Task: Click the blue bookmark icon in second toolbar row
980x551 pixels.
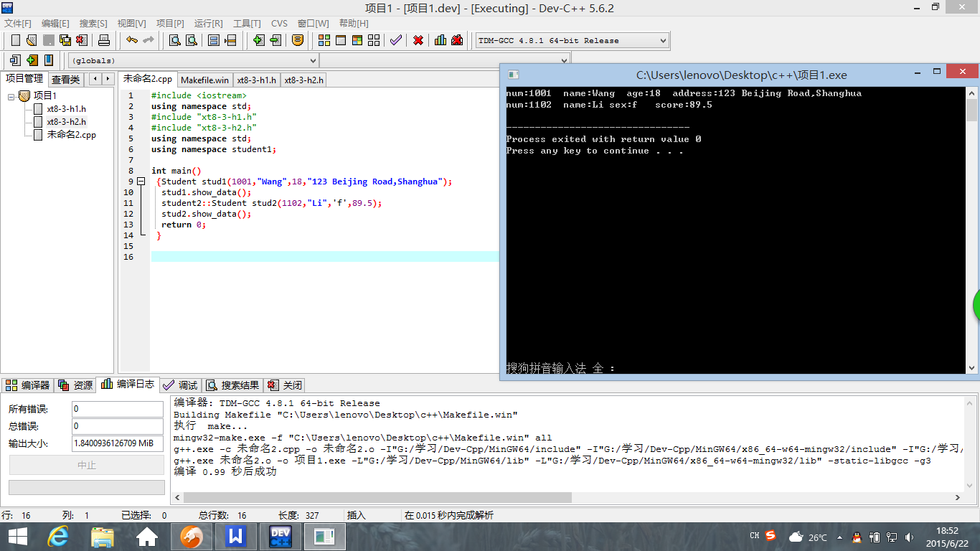Action: click(49, 60)
